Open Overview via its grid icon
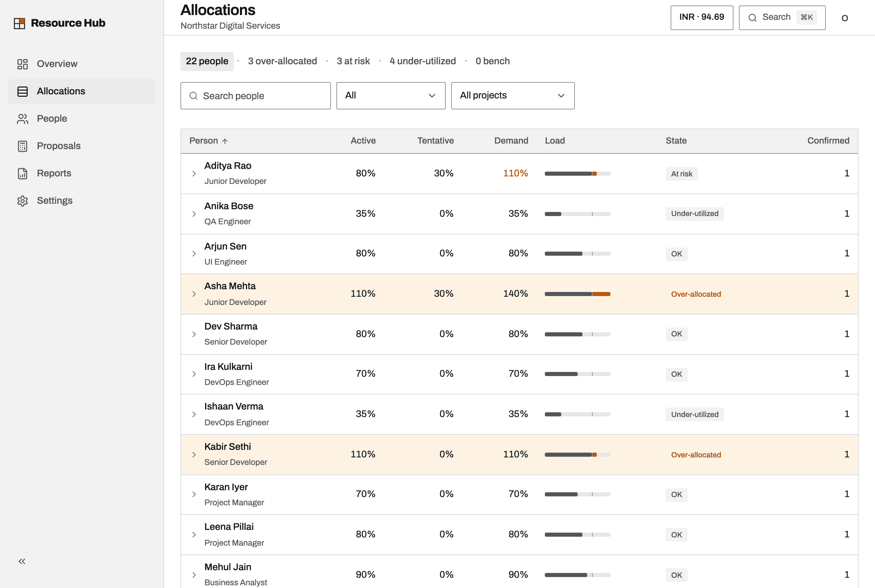Image resolution: width=875 pixels, height=588 pixels. tap(23, 64)
